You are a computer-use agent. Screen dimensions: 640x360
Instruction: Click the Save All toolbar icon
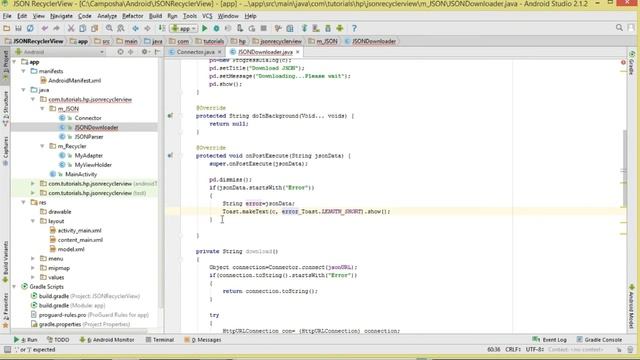[18, 28]
